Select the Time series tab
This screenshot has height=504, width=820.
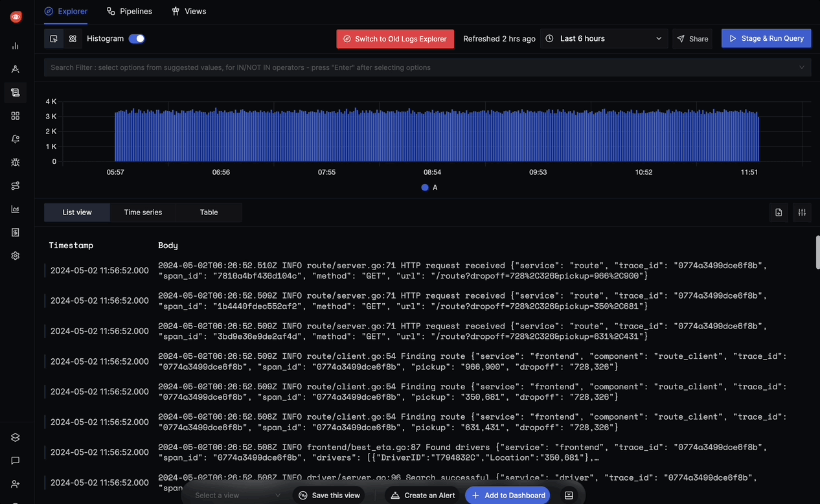143,212
